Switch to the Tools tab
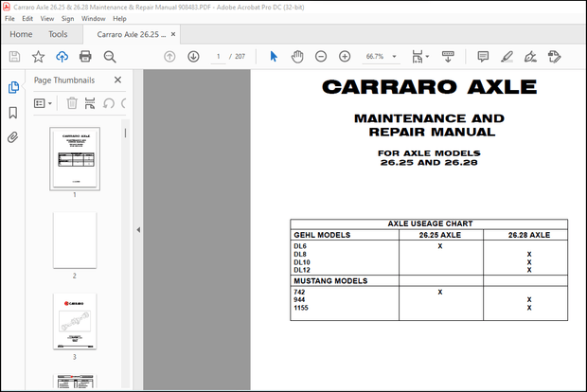 click(58, 34)
